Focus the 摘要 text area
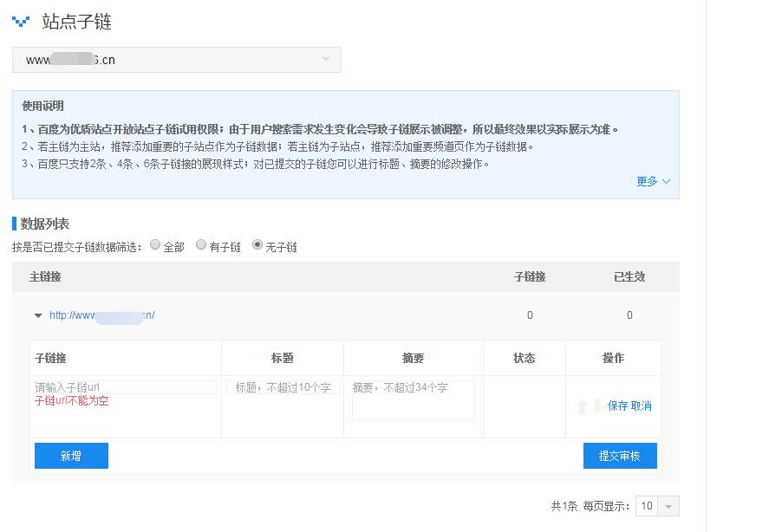The height and width of the screenshot is (532, 769). pyautogui.click(x=413, y=400)
